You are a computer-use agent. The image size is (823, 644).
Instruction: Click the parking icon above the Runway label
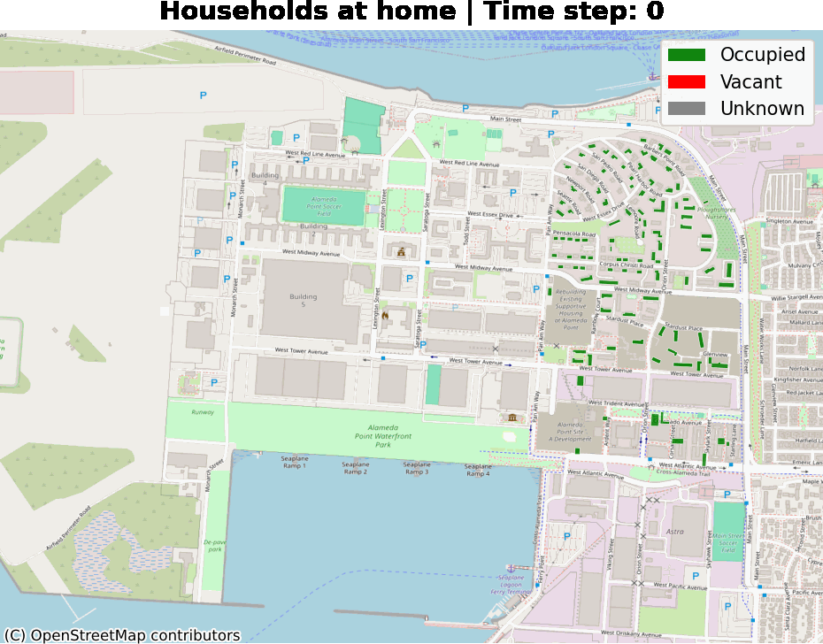[x=214, y=382]
